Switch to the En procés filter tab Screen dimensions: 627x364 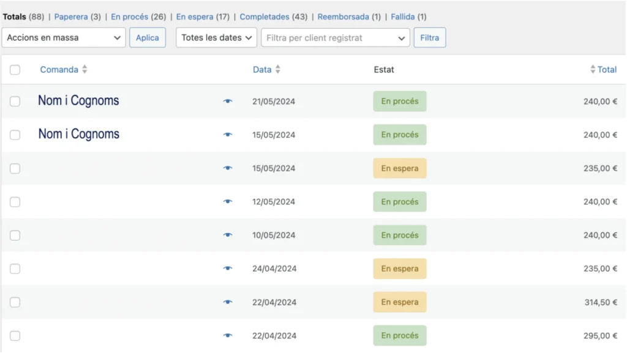[129, 17]
